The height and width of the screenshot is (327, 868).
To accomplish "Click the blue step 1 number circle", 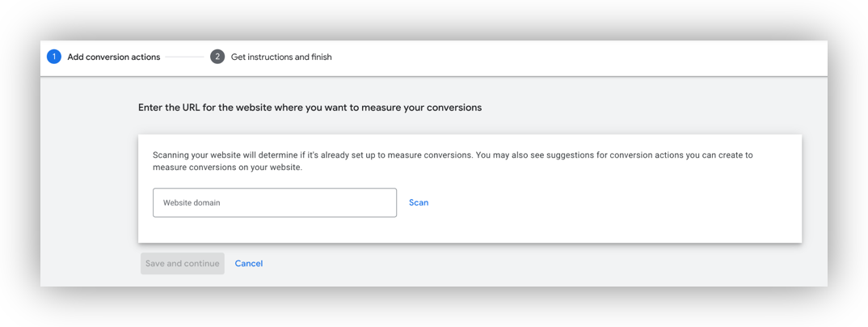I will 54,57.
